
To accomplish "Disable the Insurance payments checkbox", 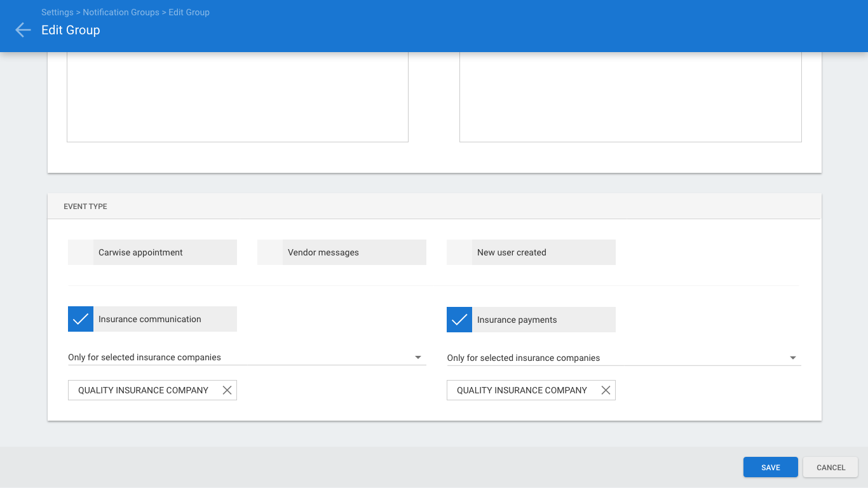I will coord(459,320).
